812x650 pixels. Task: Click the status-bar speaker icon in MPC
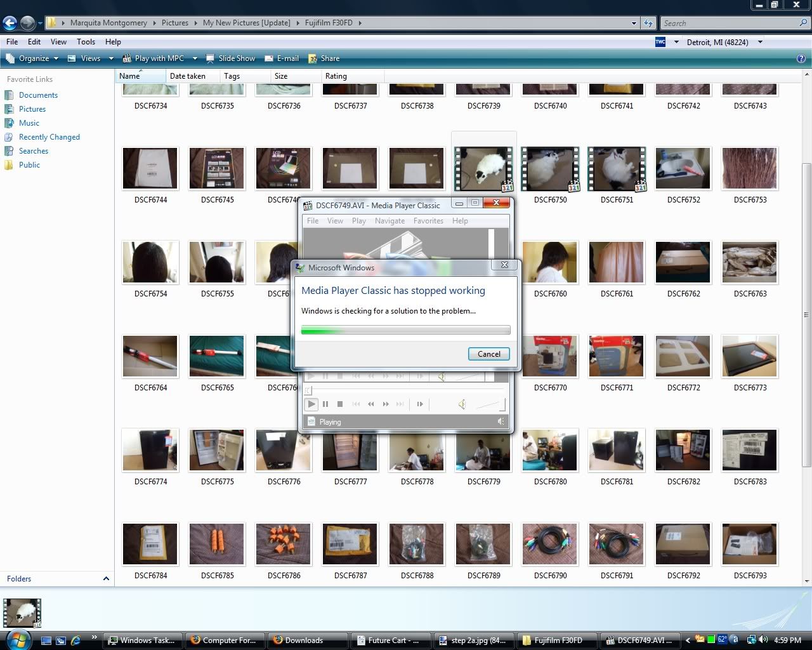pyautogui.click(x=501, y=421)
